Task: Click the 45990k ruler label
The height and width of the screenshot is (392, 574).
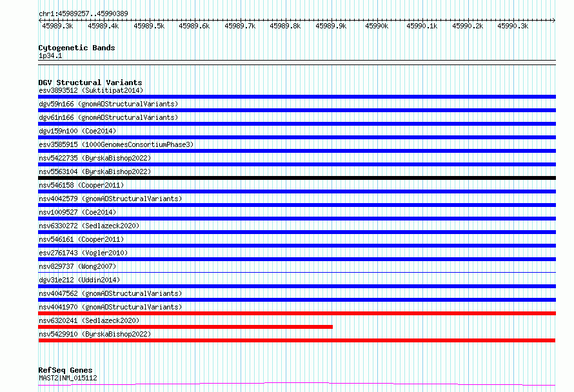Action: pos(377,26)
